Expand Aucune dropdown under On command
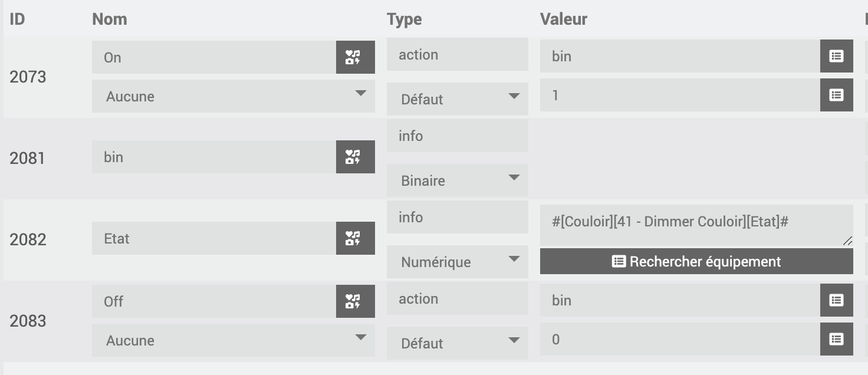 coord(234,96)
